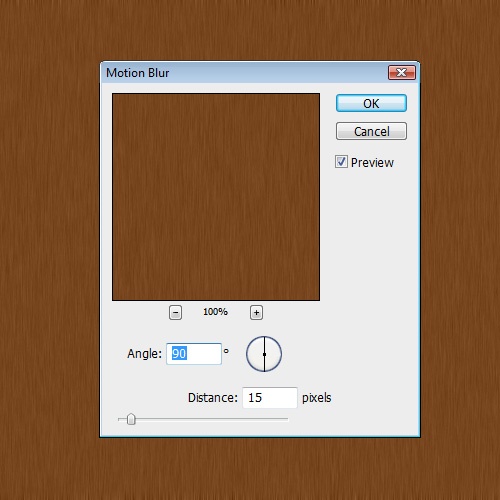Click the angle direction dial
This screenshot has height=500, width=500.
click(x=264, y=354)
